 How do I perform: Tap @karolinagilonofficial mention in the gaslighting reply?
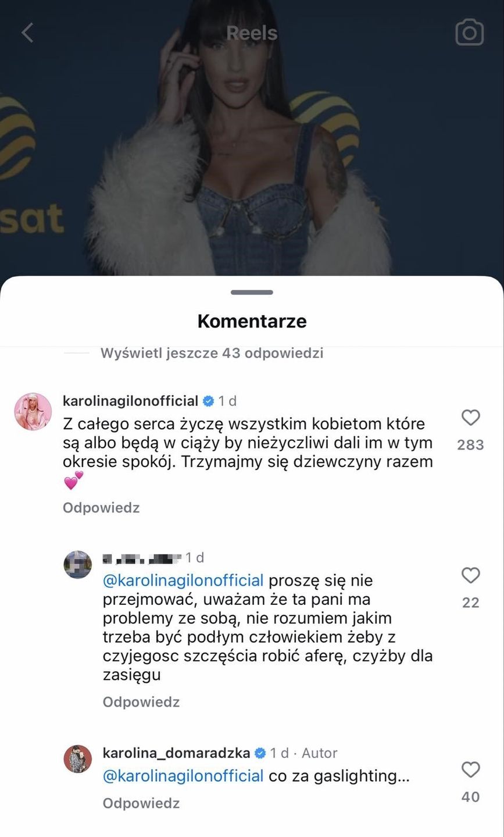pyautogui.click(x=183, y=776)
